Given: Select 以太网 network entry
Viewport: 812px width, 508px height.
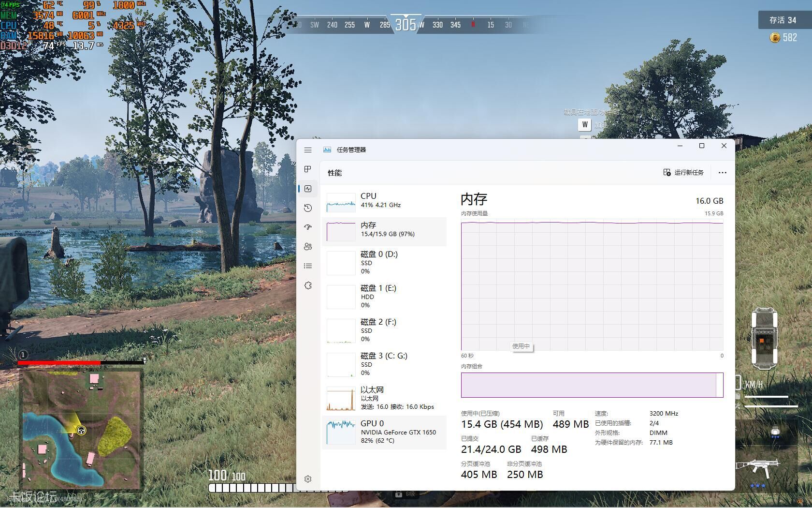Looking at the screenshot, I should pyautogui.click(x=384, y=398).
